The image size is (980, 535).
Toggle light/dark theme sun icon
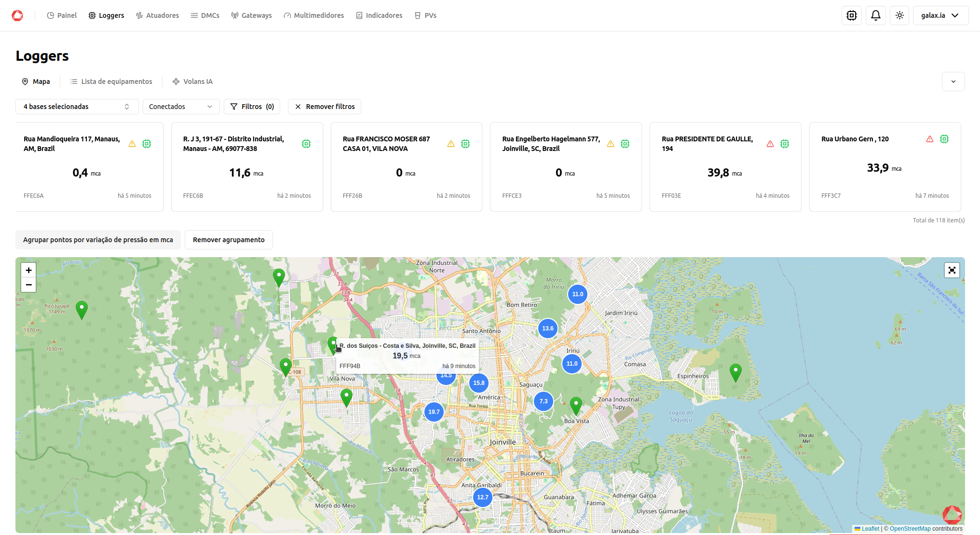899,15
